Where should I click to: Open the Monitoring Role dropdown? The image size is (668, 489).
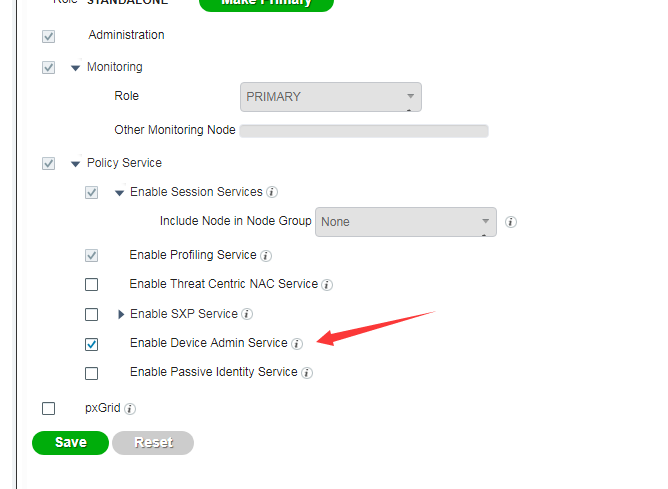pos(331,97)
